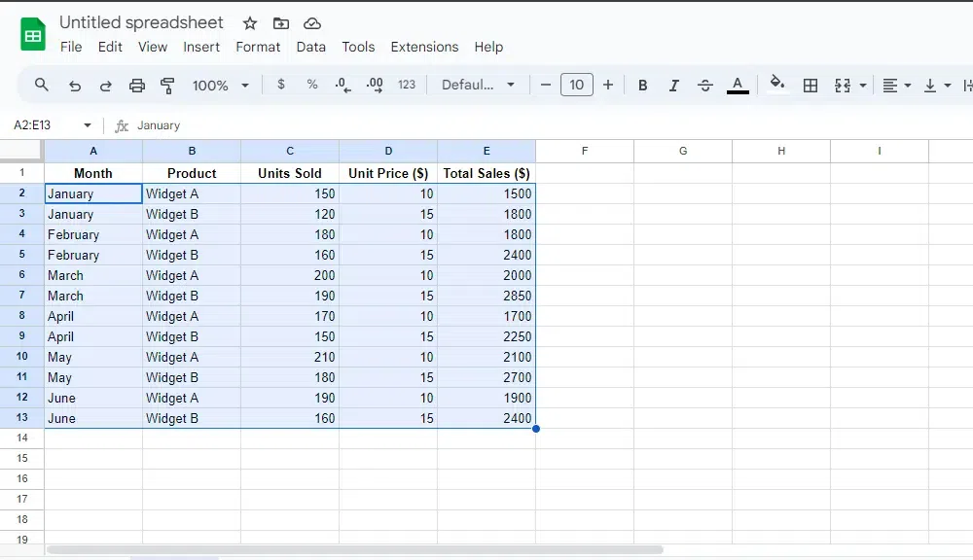The height and width of the screenshot is (560, 973).
Task: Click the Google Sheets home logo
Action: point(33,35)
